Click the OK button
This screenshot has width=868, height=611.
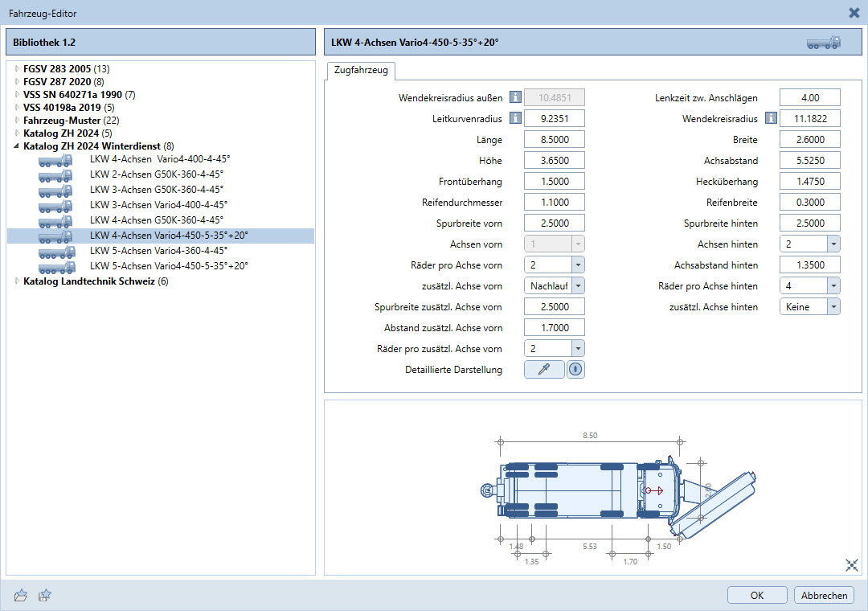[x=757, y=596]
